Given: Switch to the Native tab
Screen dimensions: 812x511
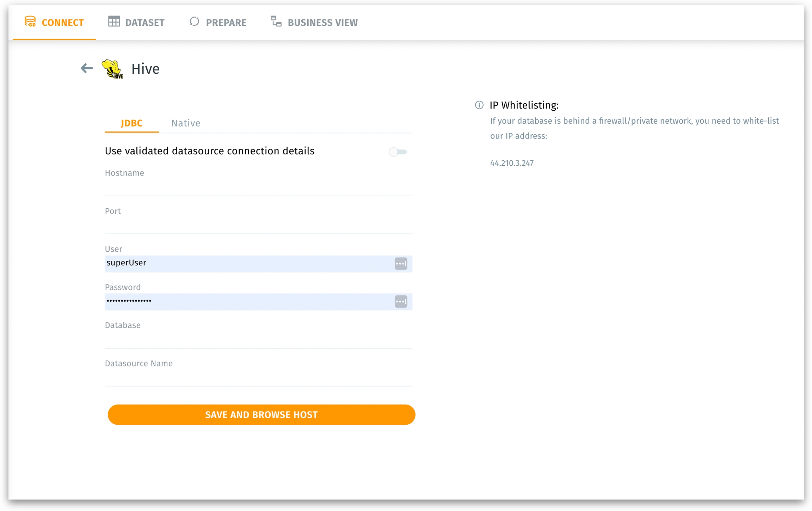Looking at the screenshot, I should 186,123.
